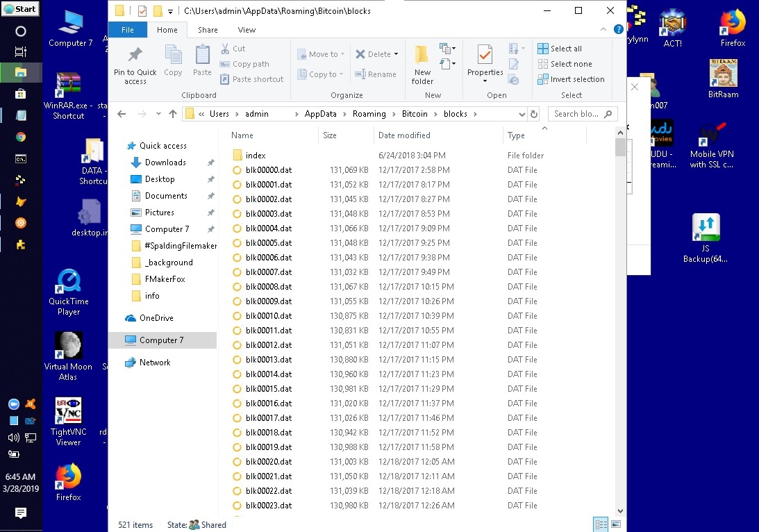
Task: Sort by Date modified column header
Action: coord(438,135)
